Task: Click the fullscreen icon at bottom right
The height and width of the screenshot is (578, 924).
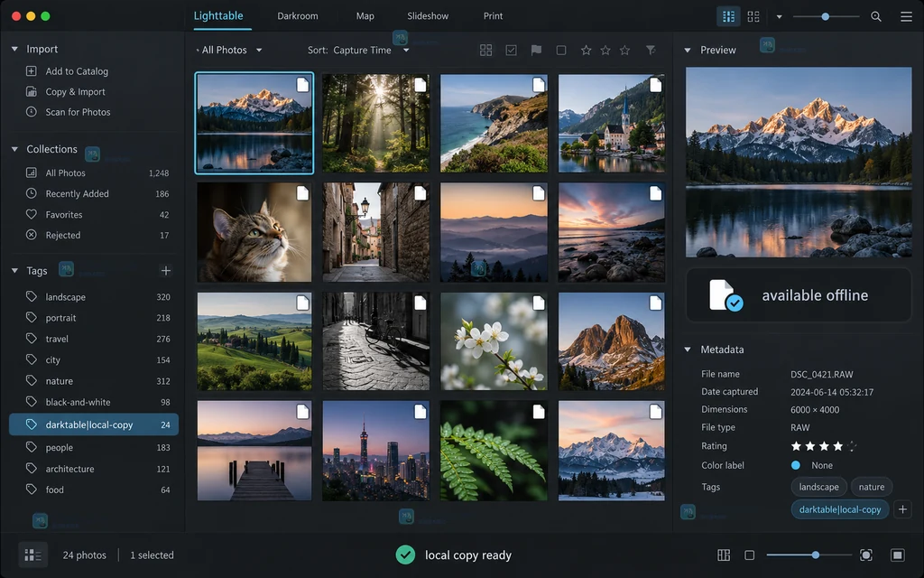Action: pos(898,555)
